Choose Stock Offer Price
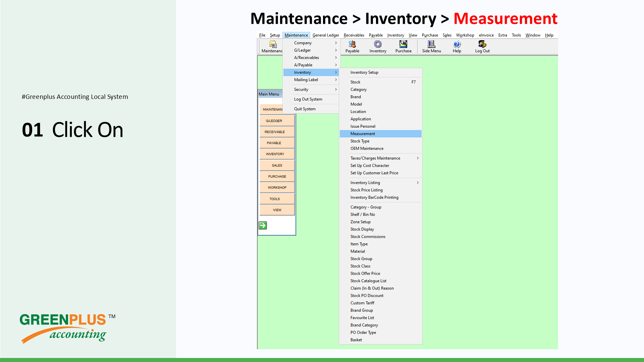 (x=381, y=274)
